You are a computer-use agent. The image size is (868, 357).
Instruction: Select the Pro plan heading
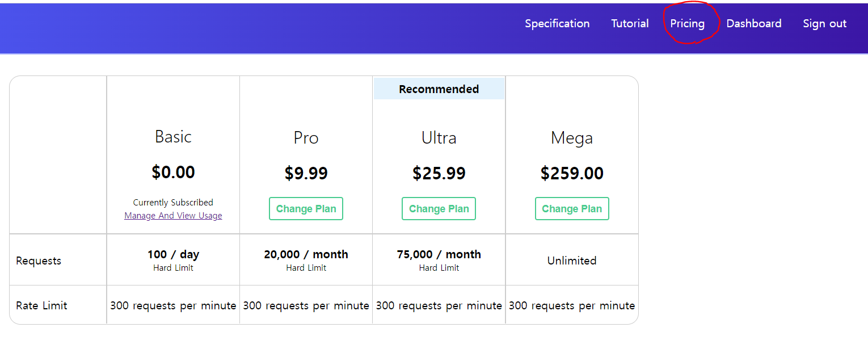point(306,138)
